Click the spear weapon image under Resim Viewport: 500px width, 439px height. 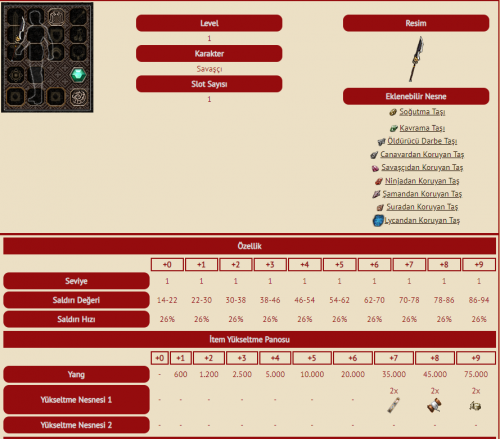416,59
